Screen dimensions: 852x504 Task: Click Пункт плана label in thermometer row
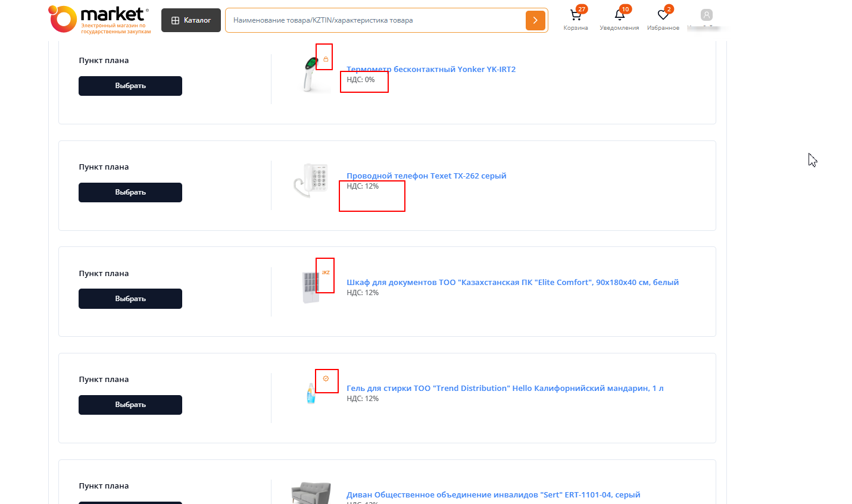[x=104, y=61]
